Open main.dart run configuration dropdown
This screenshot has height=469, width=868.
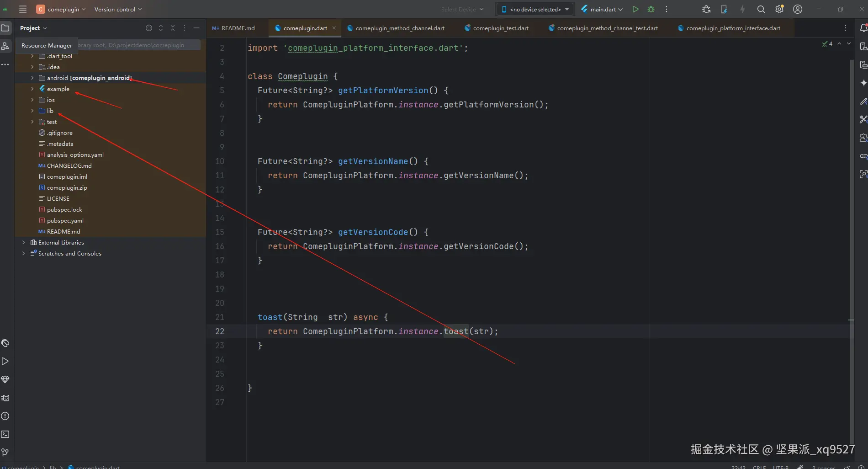click(x=602, y=9)
